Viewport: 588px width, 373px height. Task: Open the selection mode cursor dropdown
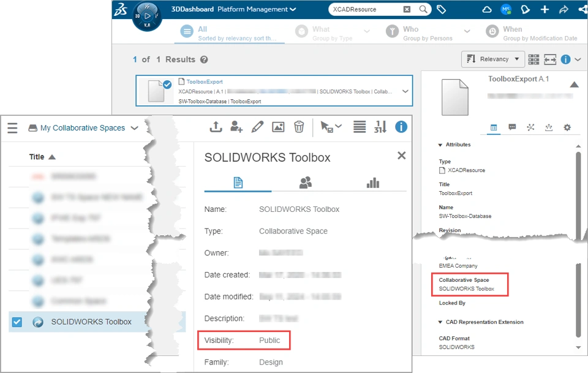[x=331, y=127]
